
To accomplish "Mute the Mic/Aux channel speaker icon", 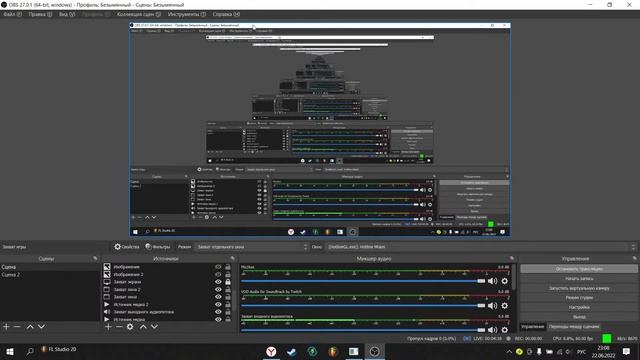I will click(x=493, y=281).
